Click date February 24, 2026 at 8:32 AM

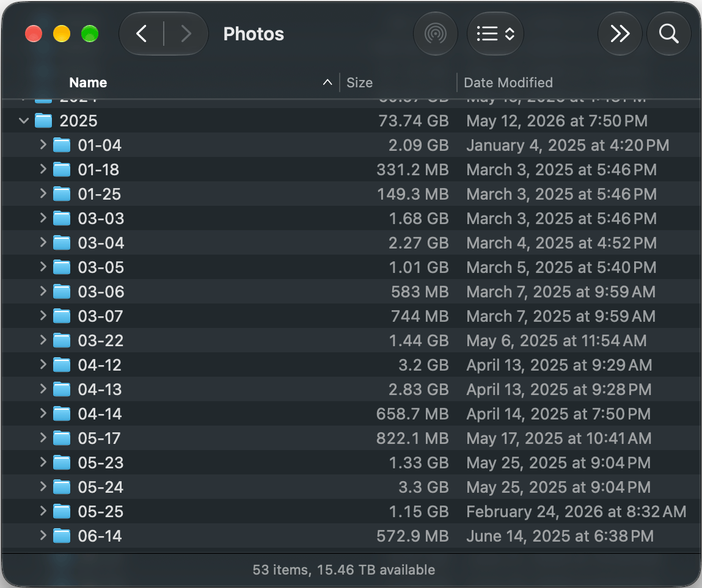point(576,512)
